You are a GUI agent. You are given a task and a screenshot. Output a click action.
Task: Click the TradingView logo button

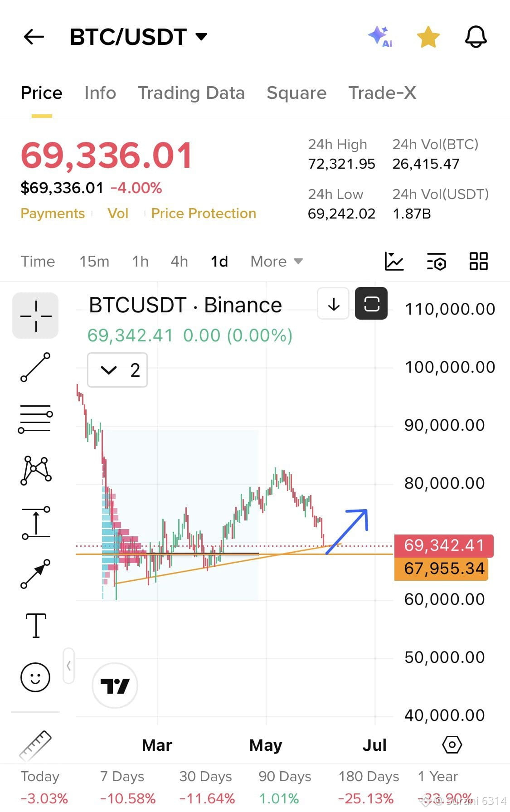click(115, 686)
